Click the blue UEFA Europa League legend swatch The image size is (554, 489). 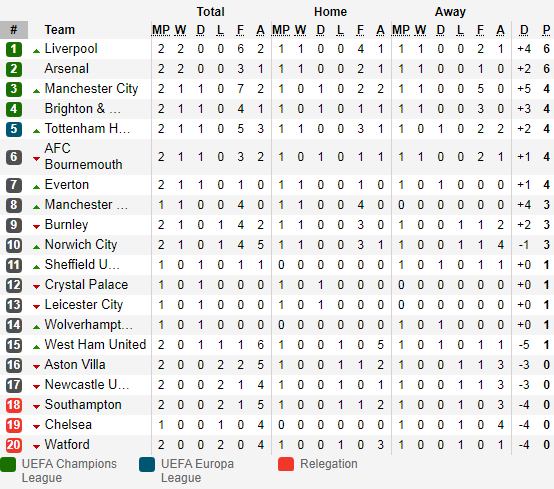[147, 464]
